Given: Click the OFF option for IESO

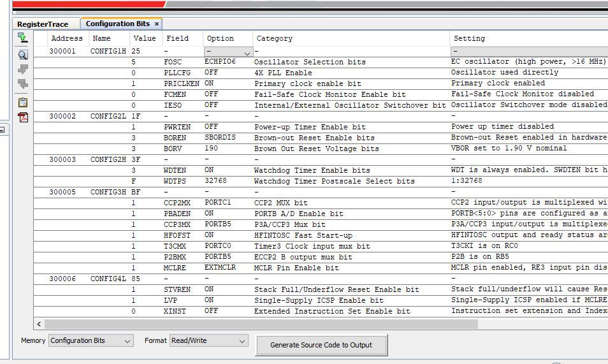Looking at the screenshot, I should pos(212,105).
